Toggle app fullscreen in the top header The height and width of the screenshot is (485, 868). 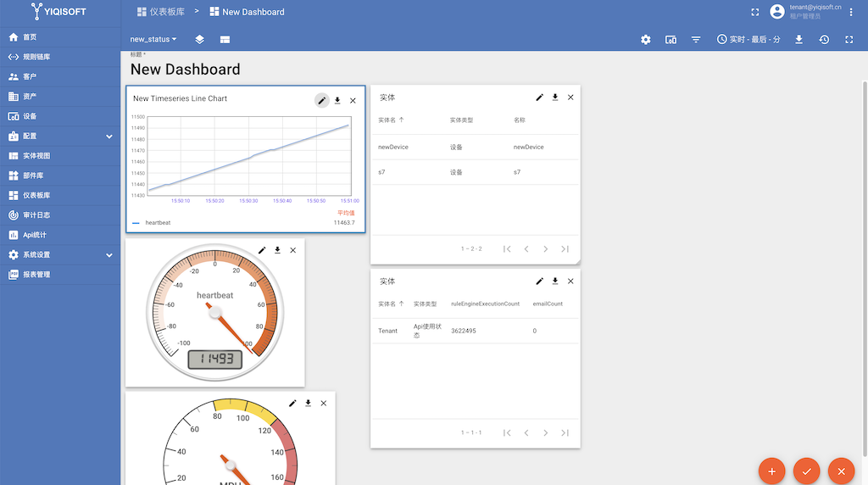(x=755, y=12)
